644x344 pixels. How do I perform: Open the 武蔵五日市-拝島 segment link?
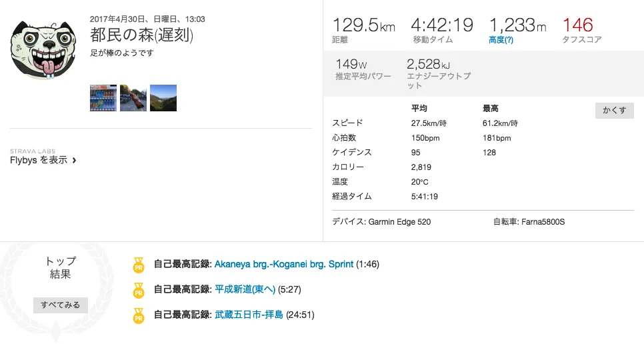click(x=249, y=315)
